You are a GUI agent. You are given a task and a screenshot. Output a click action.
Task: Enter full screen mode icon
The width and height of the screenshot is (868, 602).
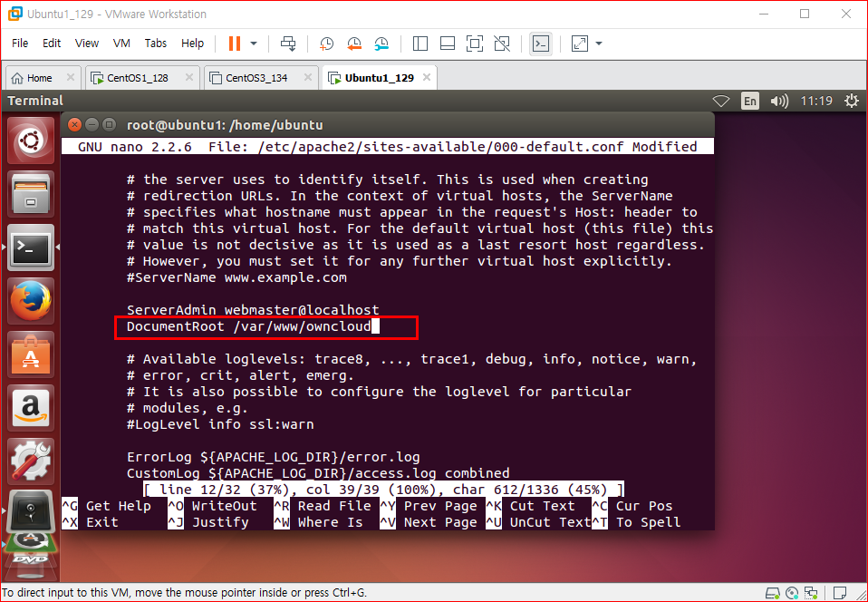(x=475, y=44)
